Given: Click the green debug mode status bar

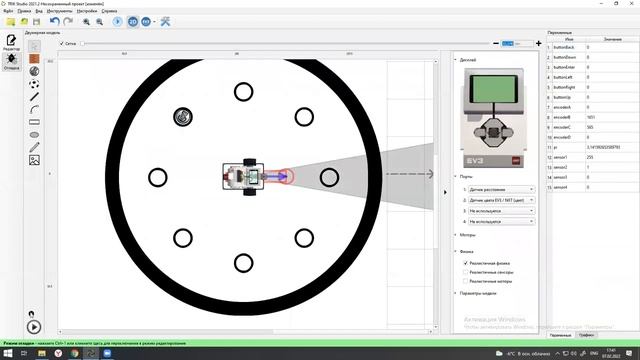Looking at the screenshot, I should (320, 343).
